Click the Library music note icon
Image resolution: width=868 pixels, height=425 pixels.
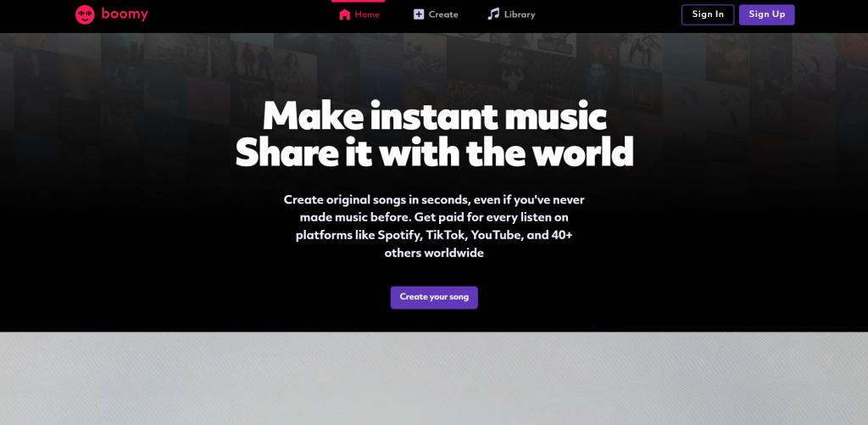[x=493, y=14]
